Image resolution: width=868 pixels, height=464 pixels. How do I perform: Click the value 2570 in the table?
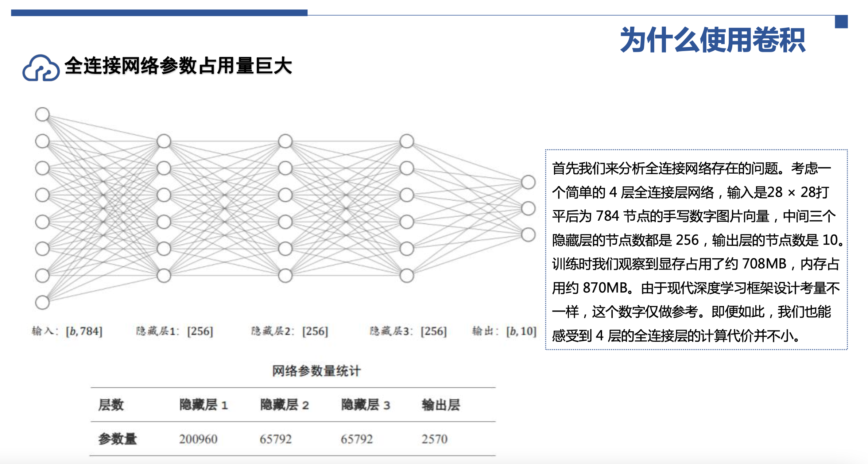(435, 439)
